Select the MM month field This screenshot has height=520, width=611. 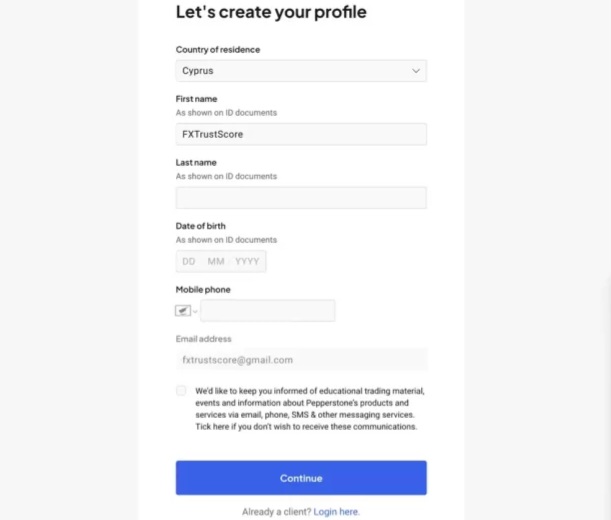point(216,262)
